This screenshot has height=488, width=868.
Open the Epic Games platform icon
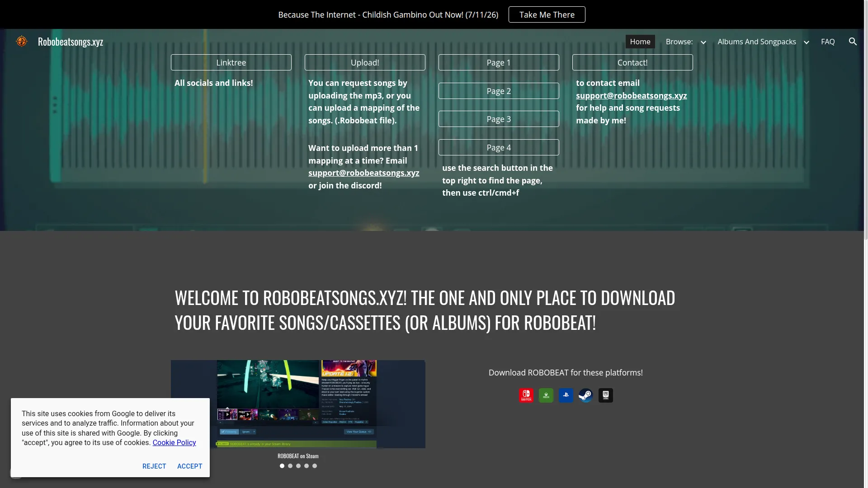click(x=606, y=395)
